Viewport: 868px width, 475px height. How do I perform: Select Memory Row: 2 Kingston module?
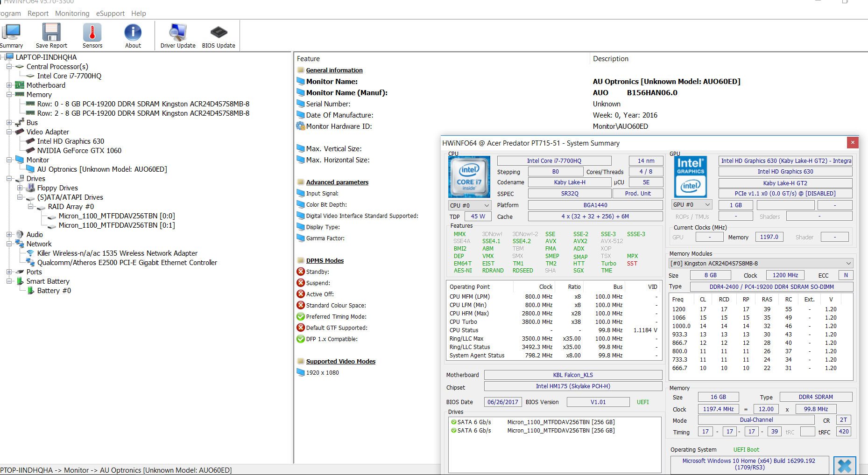pos(143,113)
